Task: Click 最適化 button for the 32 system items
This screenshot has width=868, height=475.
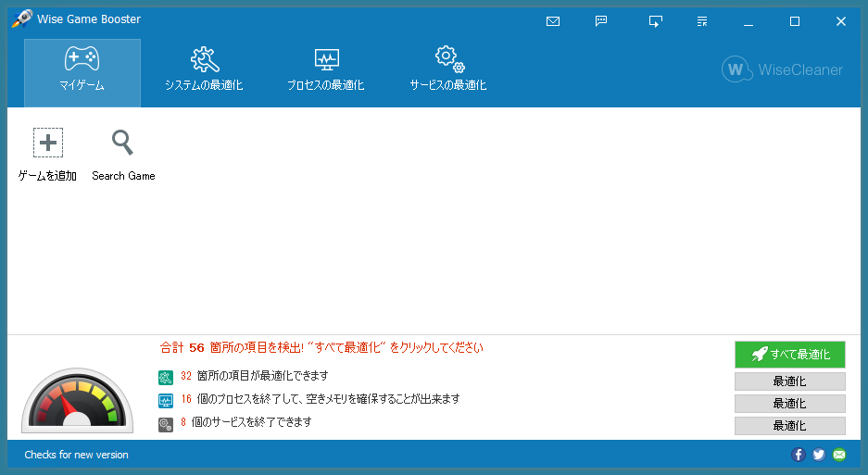Action: [x=789, y=381]
